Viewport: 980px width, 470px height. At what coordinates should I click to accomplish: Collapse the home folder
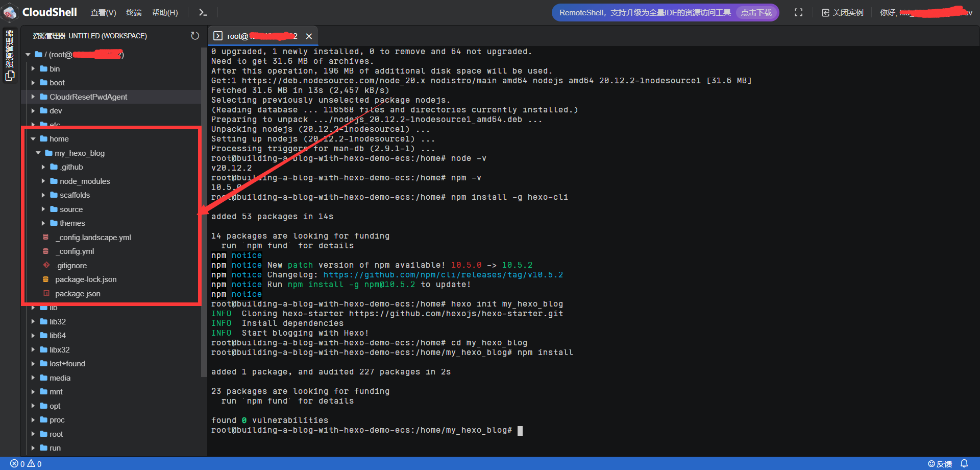coord(33,139)
